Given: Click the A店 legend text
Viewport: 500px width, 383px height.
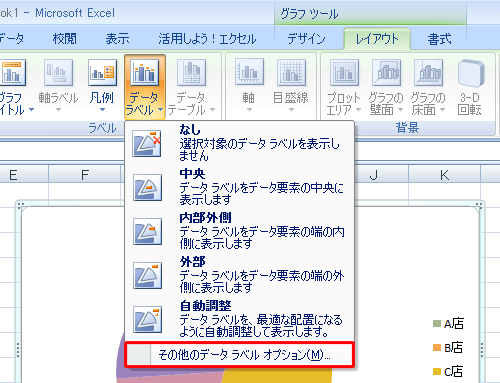Looking at the screenshot, I should pos(454,323).
